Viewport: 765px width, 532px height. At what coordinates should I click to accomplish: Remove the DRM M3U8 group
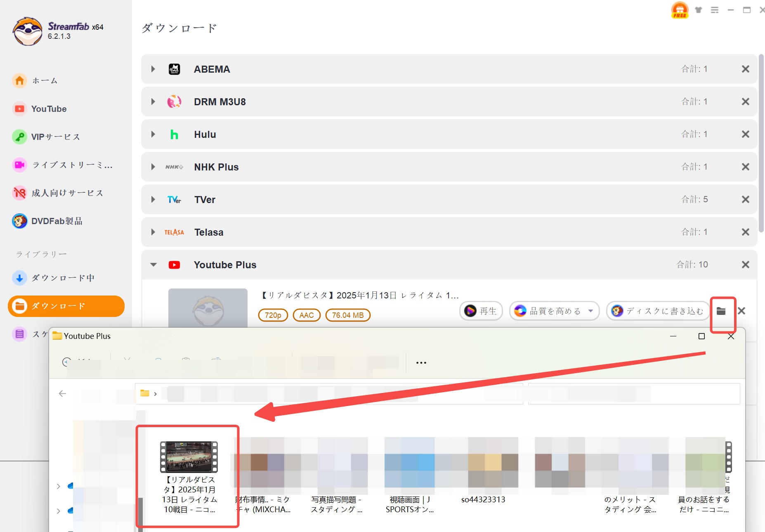[745, 102]
